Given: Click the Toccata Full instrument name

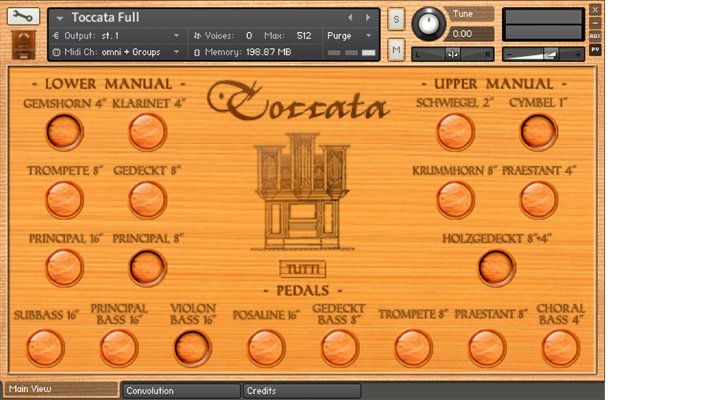Looking at the screenshot, I should (105, 17).
